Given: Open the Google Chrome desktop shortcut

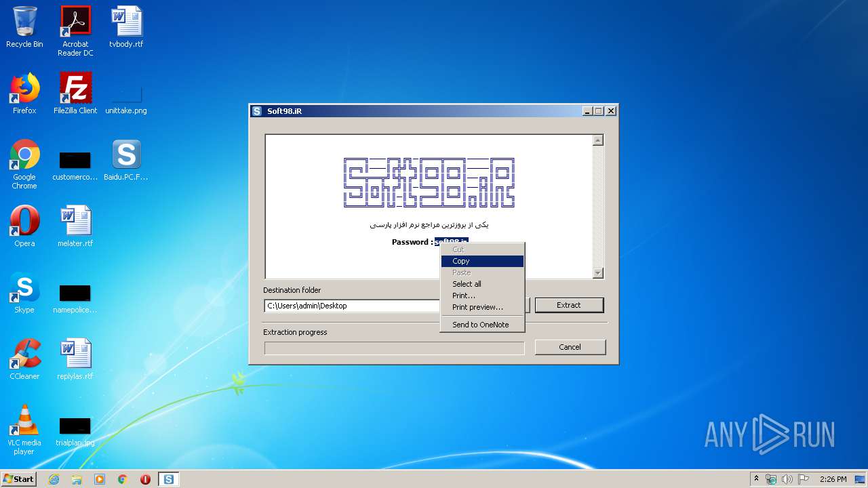Looking at the screenshot, I should pos(24,165).
